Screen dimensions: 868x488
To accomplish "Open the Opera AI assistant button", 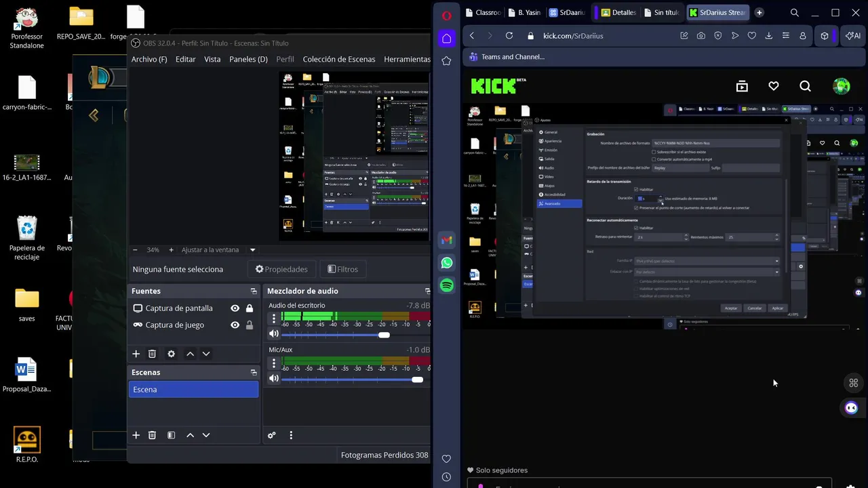I will [x=852, y=36].
